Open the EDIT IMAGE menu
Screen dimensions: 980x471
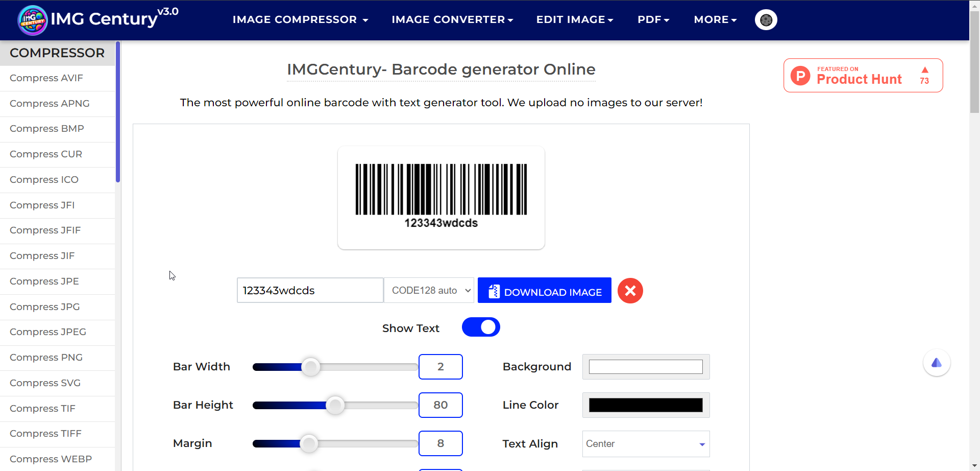tap(575, 19)
